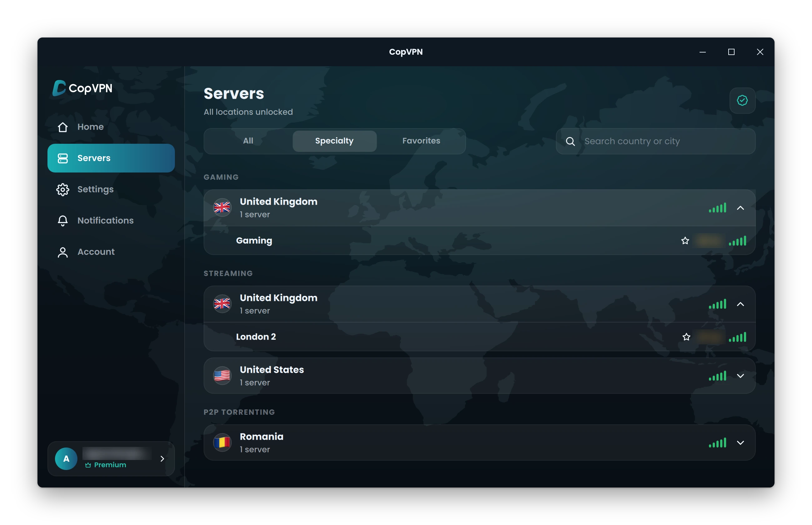This screenshot has width=812, height=525.
Task: Switch to the Favorites tab
Action: (421, 141)
